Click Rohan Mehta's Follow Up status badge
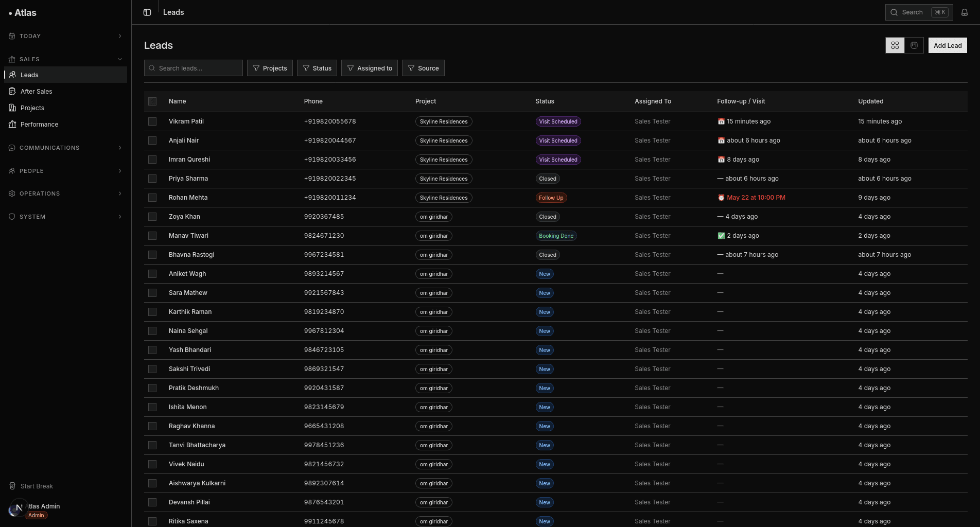Screen dimensions: 980x527 click(x=551, y=198)
